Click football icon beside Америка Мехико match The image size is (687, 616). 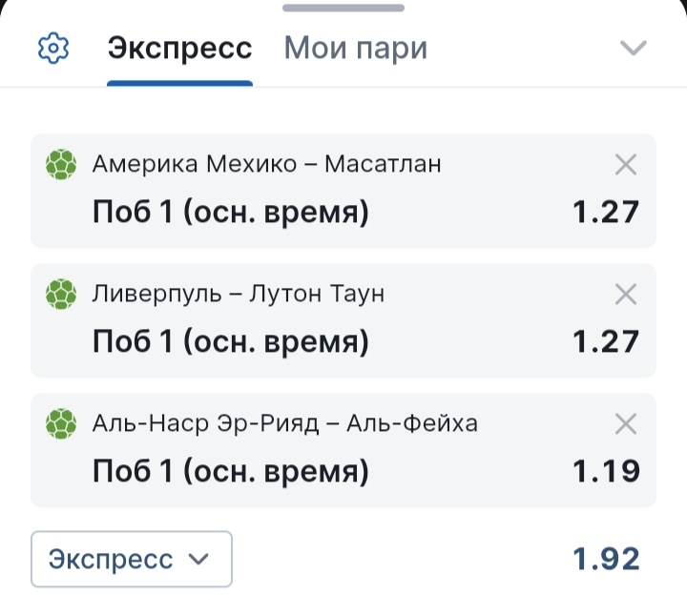pos(61,165)
